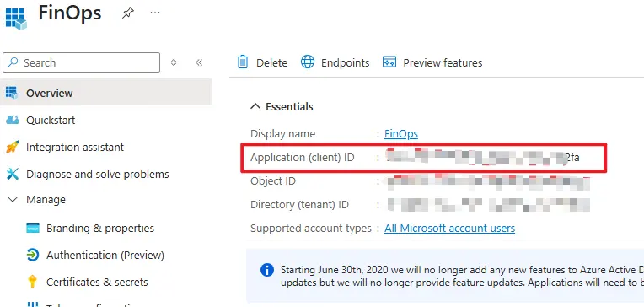This screenshot has width=644, height=307.
Task: Click the Object ID label
Action: (273, 181)
